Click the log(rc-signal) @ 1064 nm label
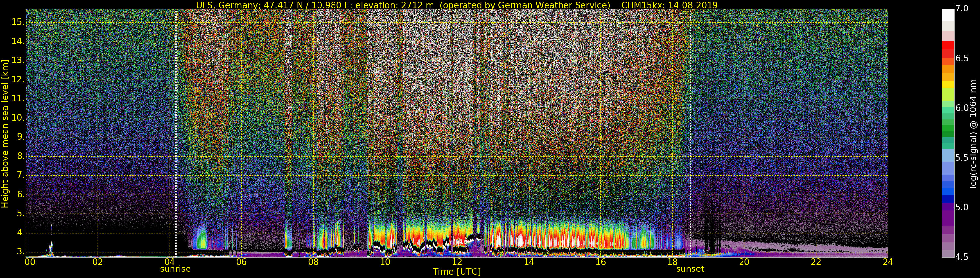Viewport: 980px width, 278px height. (x=973, y=133)
